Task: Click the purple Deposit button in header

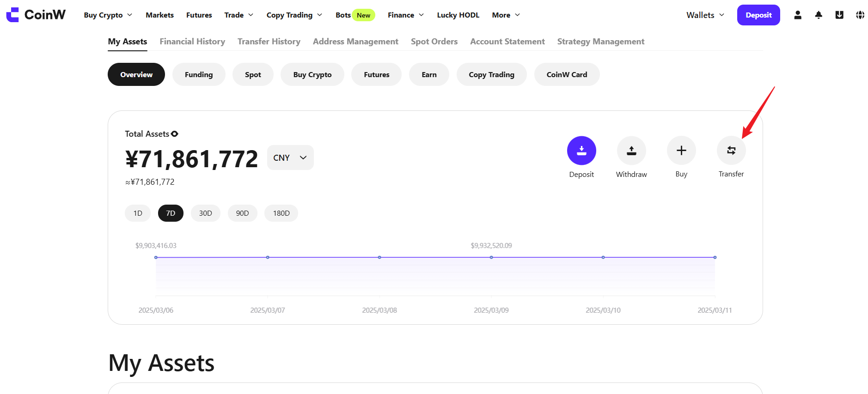Action: click(758, 15)
